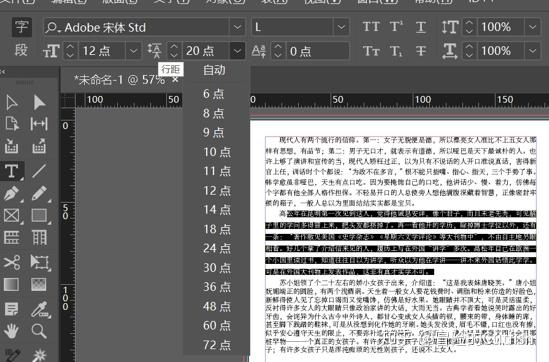Open the vertical scale 100% dropdown
This screenshot has height=362, width=549.
point(533,27)
